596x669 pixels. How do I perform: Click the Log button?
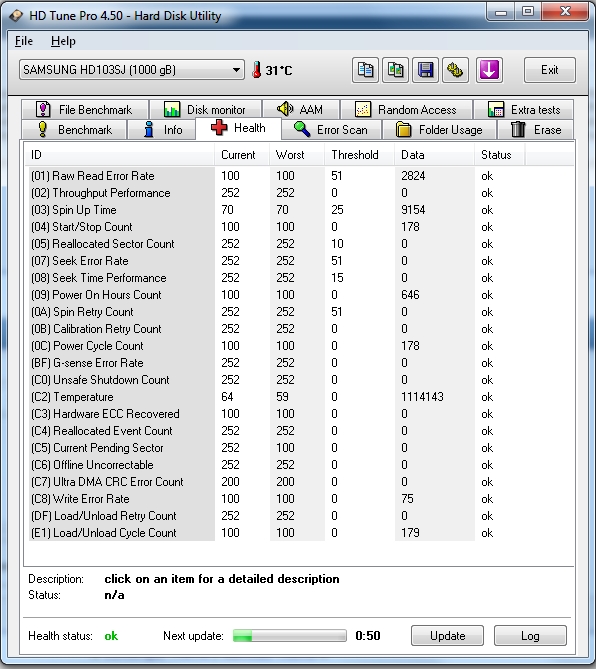tap(530, 636)
